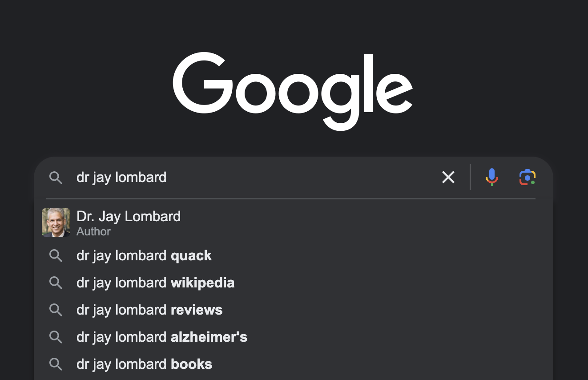Screen dimensions: 588x380
Task: Select the "dr jay lombard books" suggestion
Action: point(294,364)
